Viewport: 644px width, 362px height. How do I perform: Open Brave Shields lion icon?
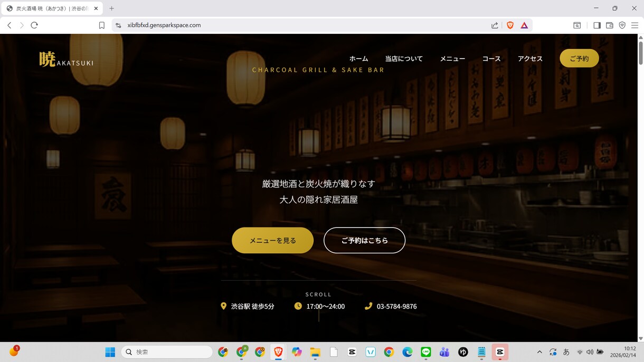[510, 25]
